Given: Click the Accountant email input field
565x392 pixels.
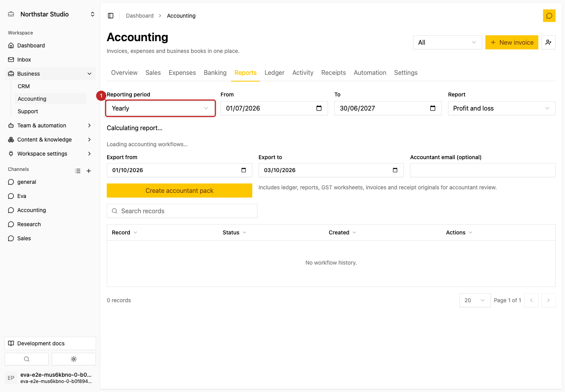Looking at the screenshot, I should [x=483, y=170].
